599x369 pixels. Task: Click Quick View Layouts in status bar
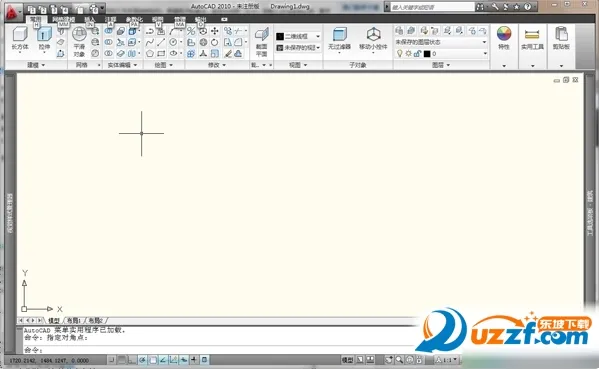pos(360,359)
